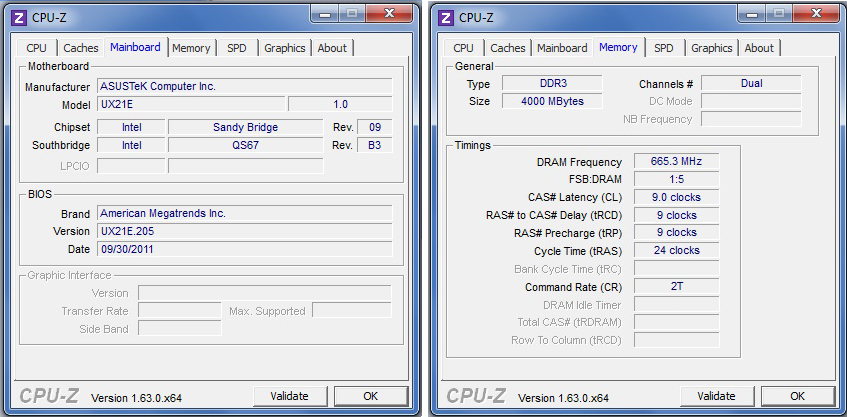Close the Mainboard CPU-Z window
The height and width of the screenshot is (417, 847).
pos(389,14)
